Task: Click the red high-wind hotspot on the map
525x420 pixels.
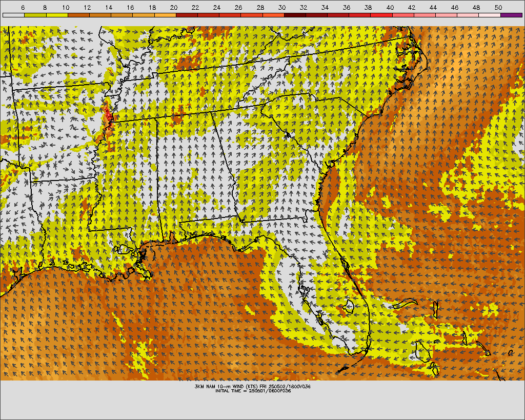Action: click(108, 114)
